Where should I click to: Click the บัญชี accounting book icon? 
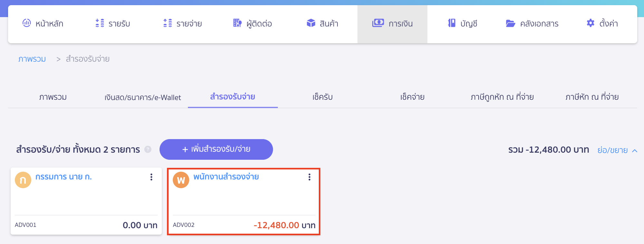coord(452,23)
